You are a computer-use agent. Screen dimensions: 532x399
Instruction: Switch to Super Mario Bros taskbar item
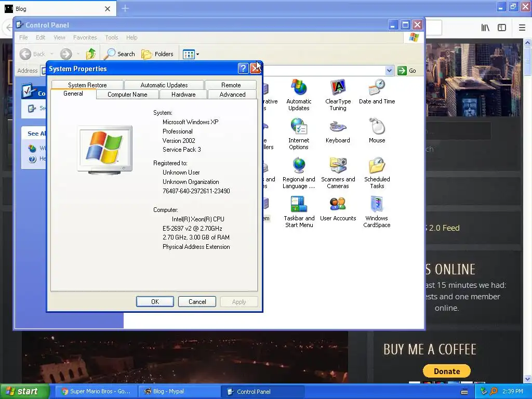pyautogui.click(x=96, y=391)
